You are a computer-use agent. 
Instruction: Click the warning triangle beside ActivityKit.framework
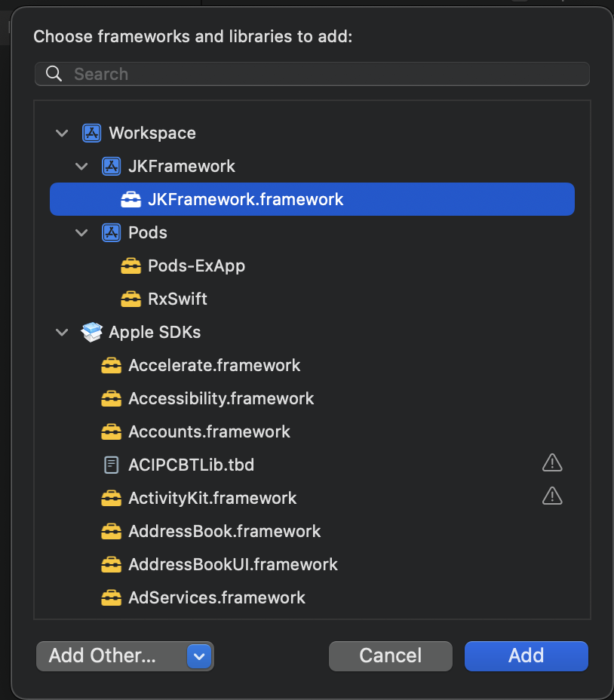552,496
